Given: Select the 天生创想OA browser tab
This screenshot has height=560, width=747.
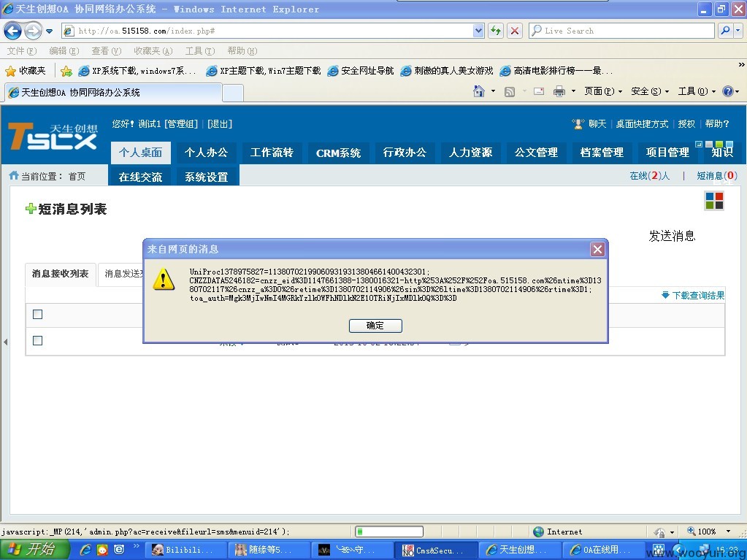Looking at the screenshot, I should (113, 93).
